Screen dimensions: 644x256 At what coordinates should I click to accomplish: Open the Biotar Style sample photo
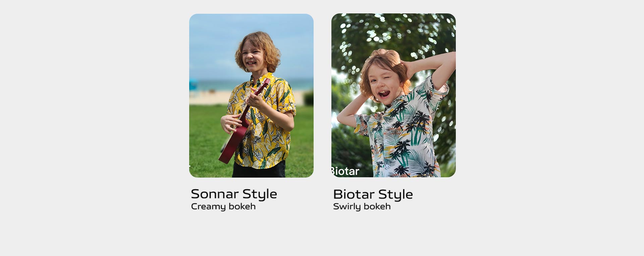(x=393, y=95)
